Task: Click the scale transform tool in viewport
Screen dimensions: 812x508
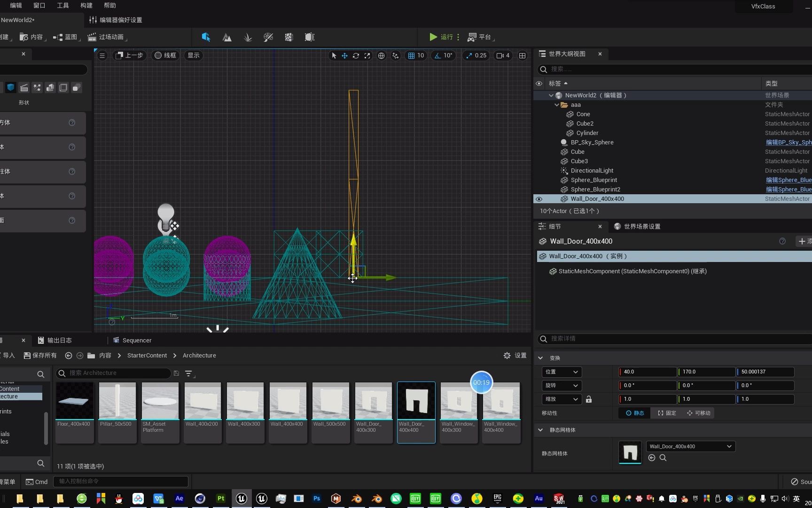Action: 367,56
